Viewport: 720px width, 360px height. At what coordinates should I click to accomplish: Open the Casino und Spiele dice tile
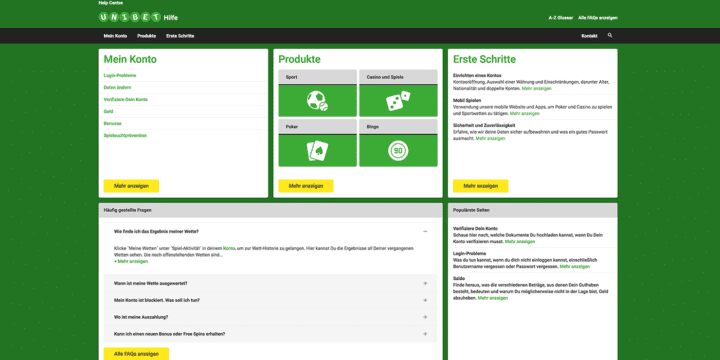coord(398,101)
